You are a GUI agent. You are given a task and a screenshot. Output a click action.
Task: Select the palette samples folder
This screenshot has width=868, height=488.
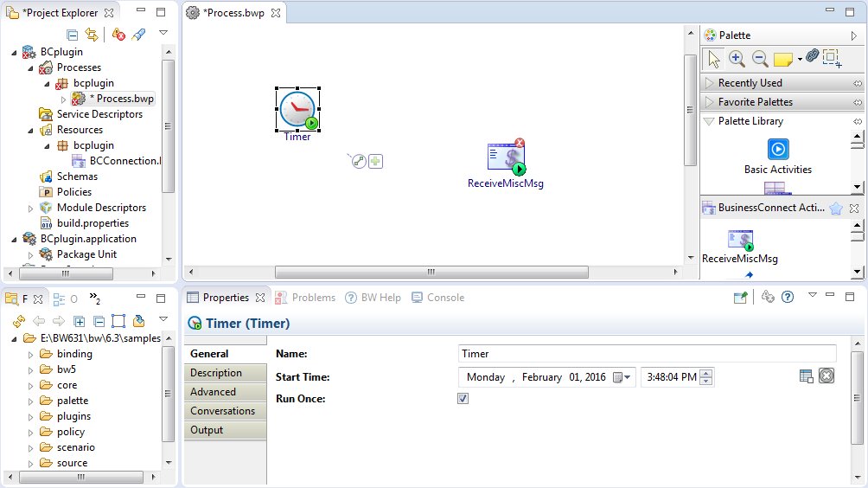point(73,401)
